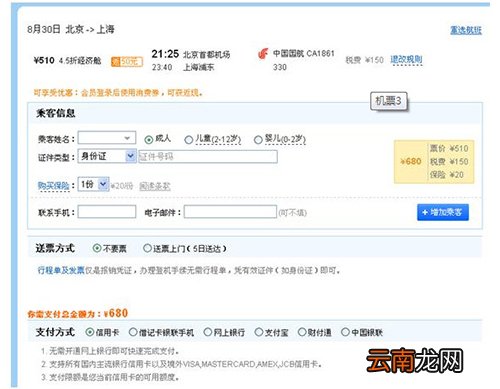The image size is (500, 389).
Task: Click the 你需支付总金额为 ¥680 line
Action: coord(78,314)
